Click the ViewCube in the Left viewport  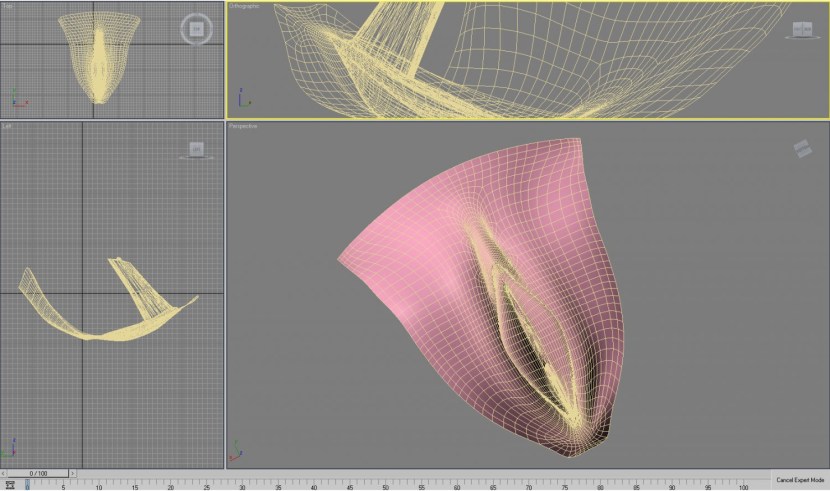(x=196, y=149)
